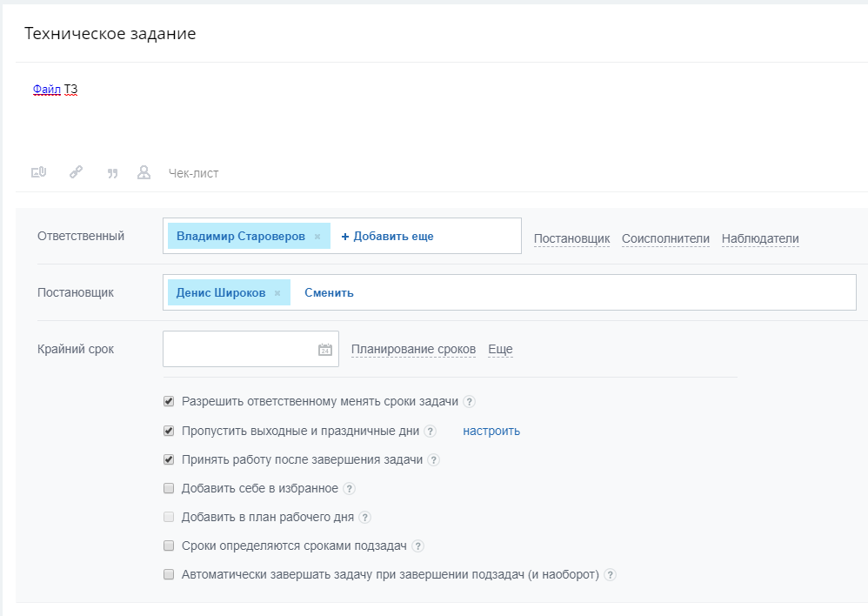Check 'Добавить себе в избранное'
This screenshot has width=868, height=616.
169,489
